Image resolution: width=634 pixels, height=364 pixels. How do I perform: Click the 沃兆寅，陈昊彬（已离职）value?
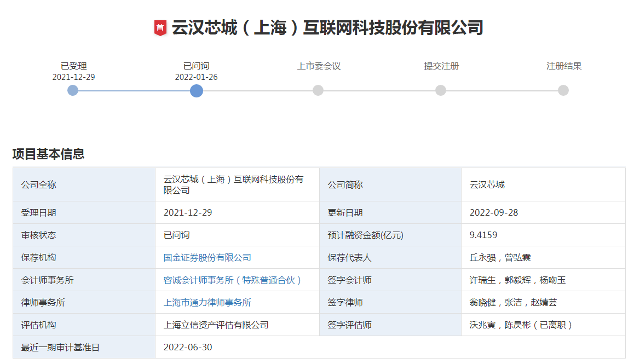(521, 325)
